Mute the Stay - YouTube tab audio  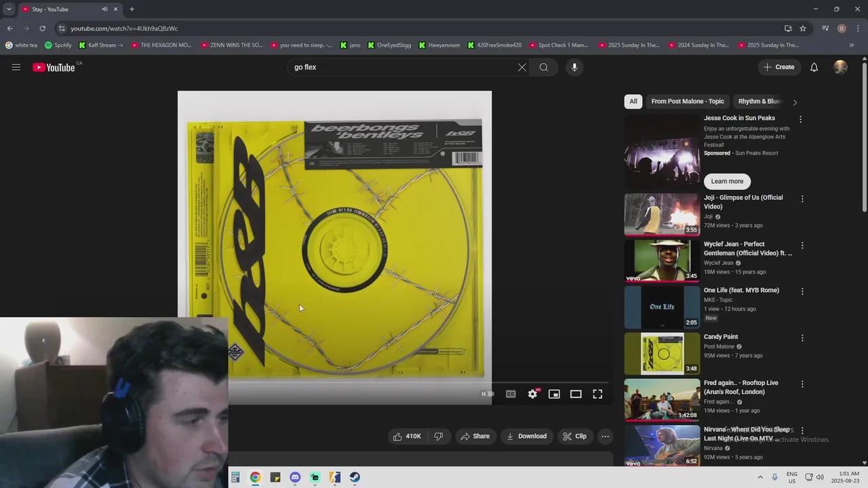[x=104, y=9]
